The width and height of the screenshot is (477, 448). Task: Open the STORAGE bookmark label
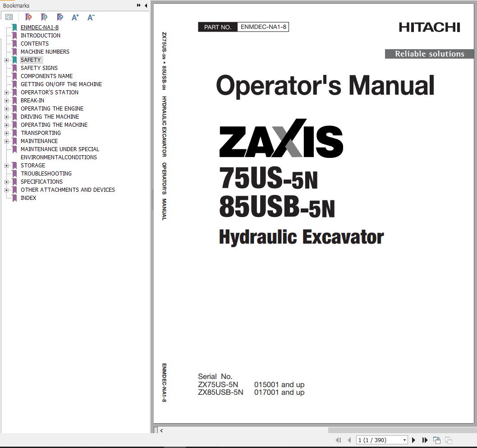point(33,165)
